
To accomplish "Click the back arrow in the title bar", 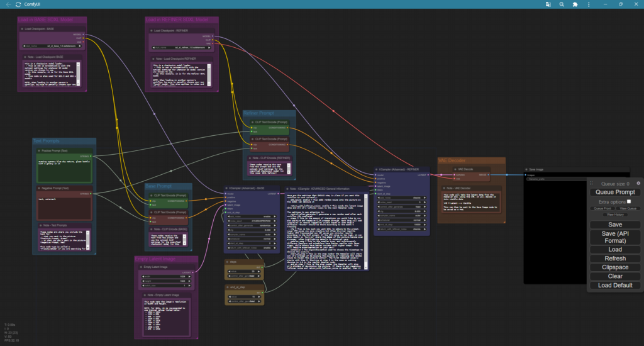I will tap(8, 4).
